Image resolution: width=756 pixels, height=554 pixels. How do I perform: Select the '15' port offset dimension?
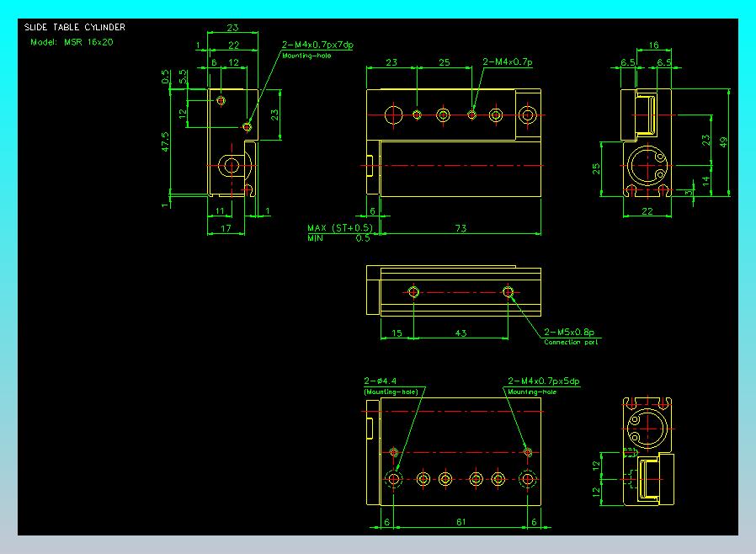[397, 333]
